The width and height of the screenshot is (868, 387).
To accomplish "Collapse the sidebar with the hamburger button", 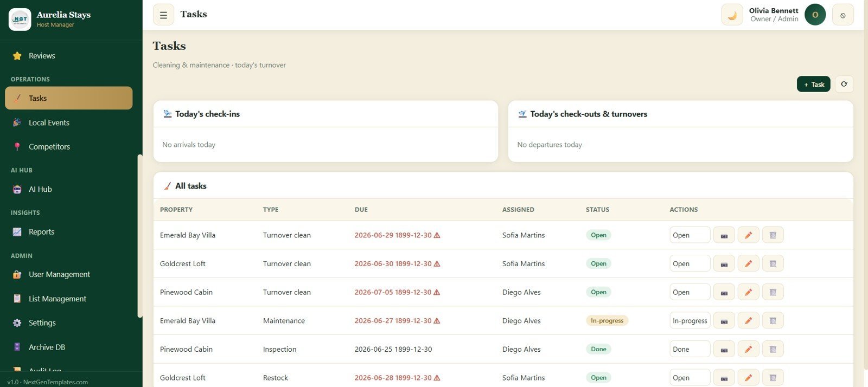I will pos(163,15).
